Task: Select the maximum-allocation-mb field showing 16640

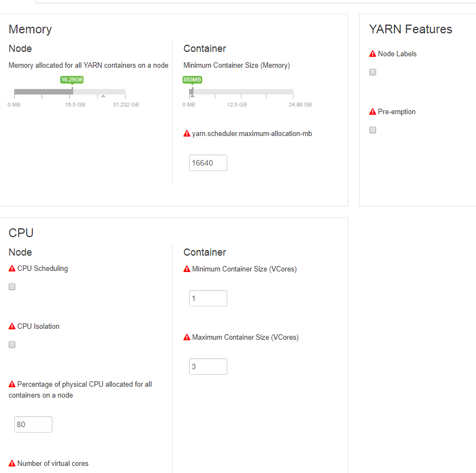Action: 208,162
